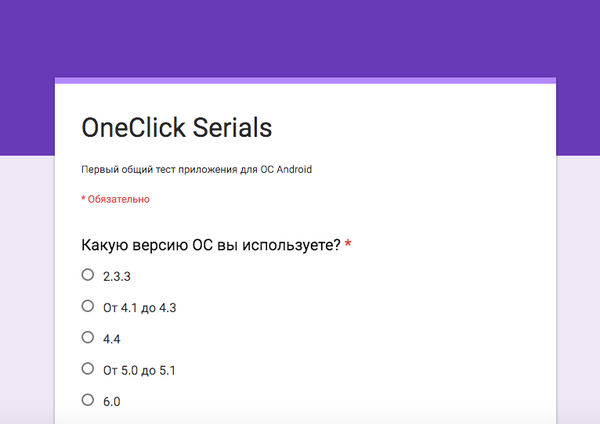Click the "OneClick Serials" form title
The width and height of the screenshot is (600, 424).
click(x=176, y=128)
